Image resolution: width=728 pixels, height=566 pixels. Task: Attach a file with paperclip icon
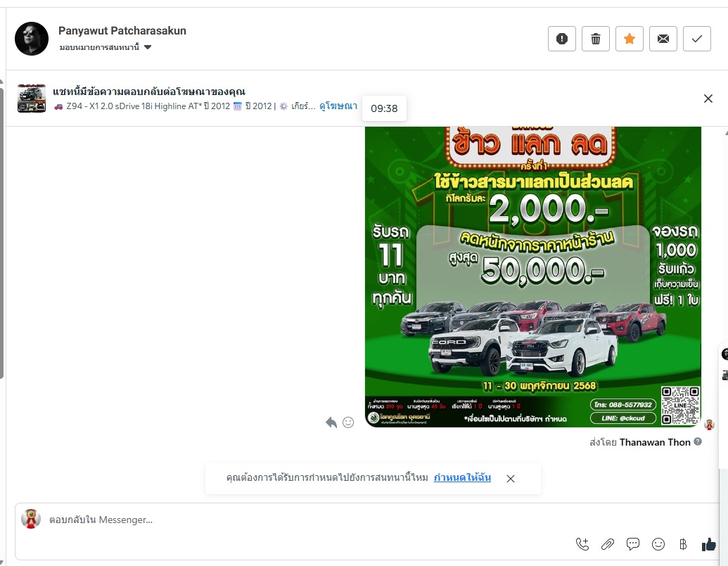click(607, 544)
